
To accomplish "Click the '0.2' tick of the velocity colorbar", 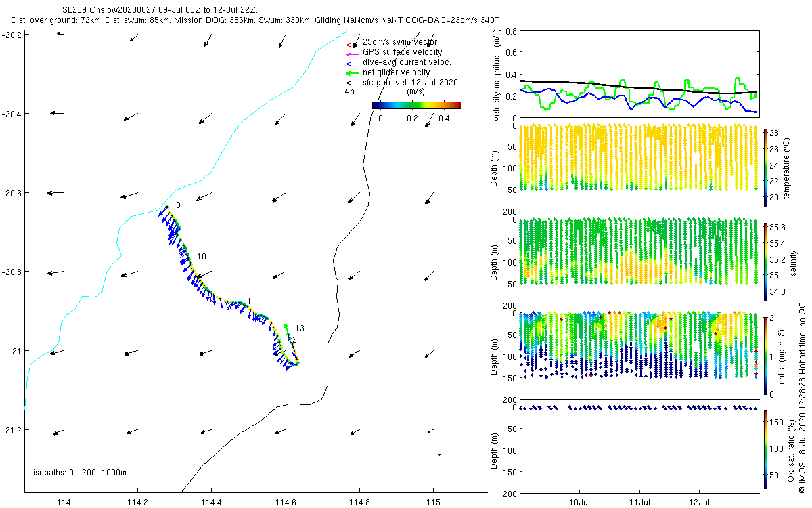I will tap(411, 119).
